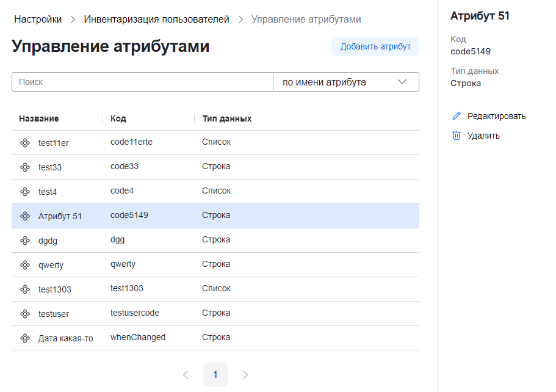Sort by the Название column header

point(39,118)
